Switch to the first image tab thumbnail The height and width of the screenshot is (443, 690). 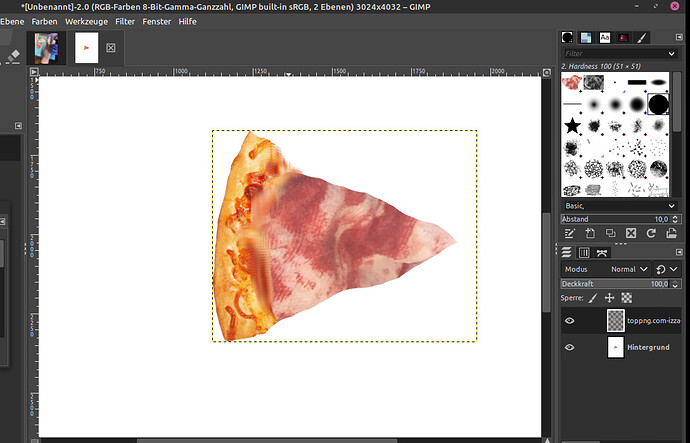coord(46,48)
